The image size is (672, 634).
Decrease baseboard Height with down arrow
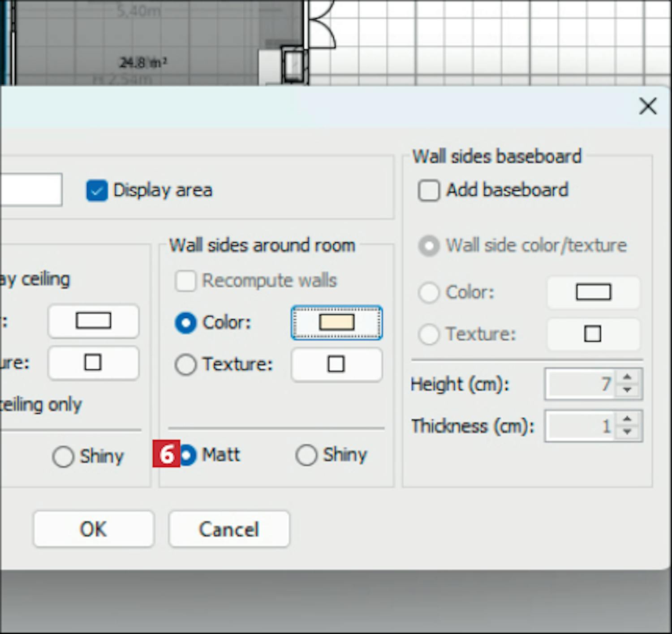627,390
